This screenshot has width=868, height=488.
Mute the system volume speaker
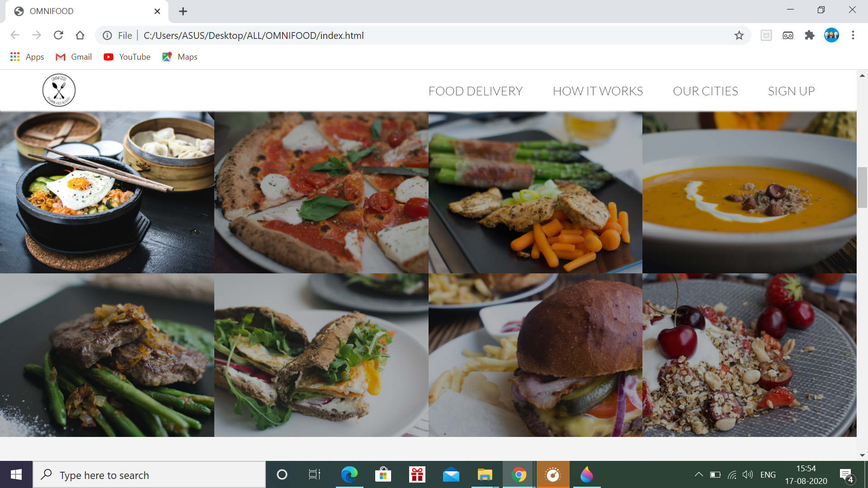(x=748, y=474)
